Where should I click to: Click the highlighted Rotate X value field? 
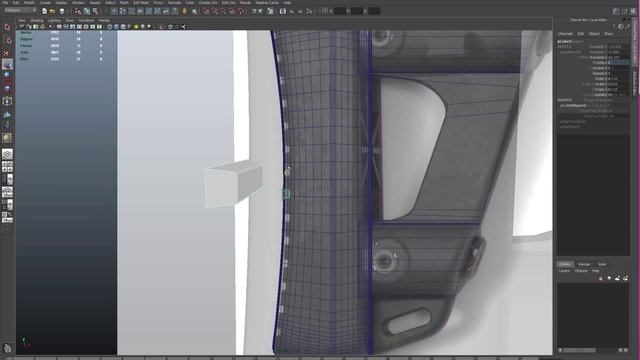tap(619, 63)
